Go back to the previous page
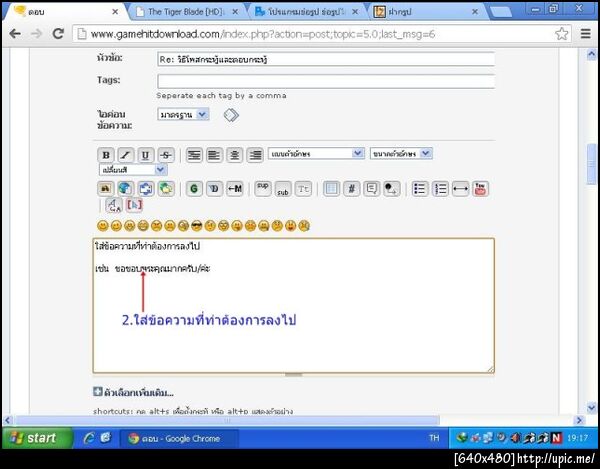The width and height of the screenshot is (600, 469). (15, 34)
